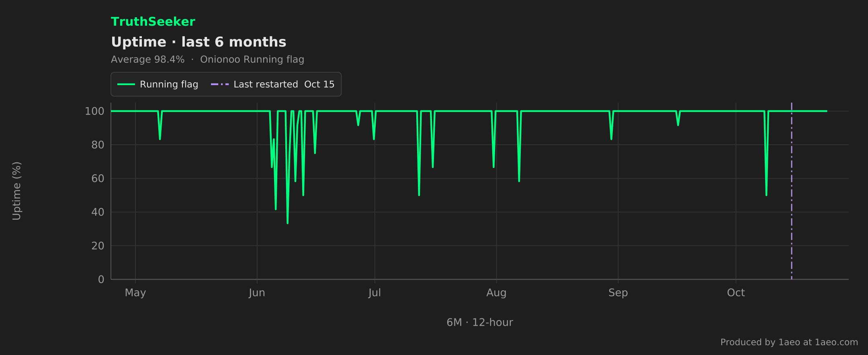Click the 60 y-axis tick label
868x355 pixels.
click(x=98, y=179)
